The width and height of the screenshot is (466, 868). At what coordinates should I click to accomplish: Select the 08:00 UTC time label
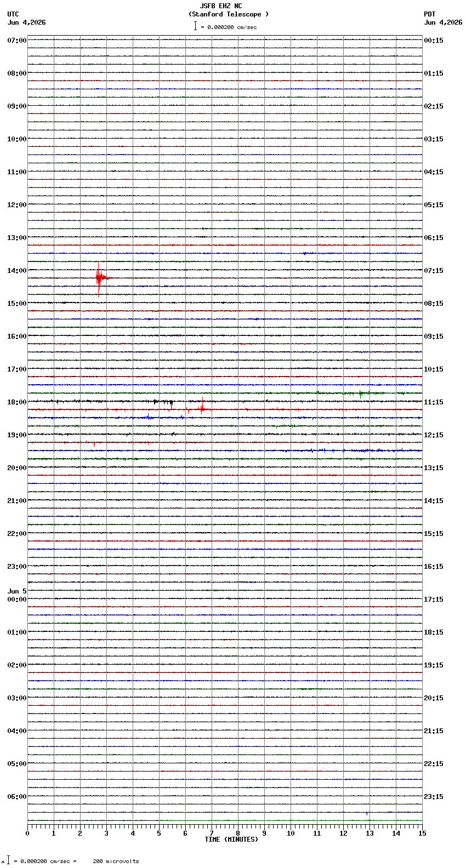tap(17, 73)
